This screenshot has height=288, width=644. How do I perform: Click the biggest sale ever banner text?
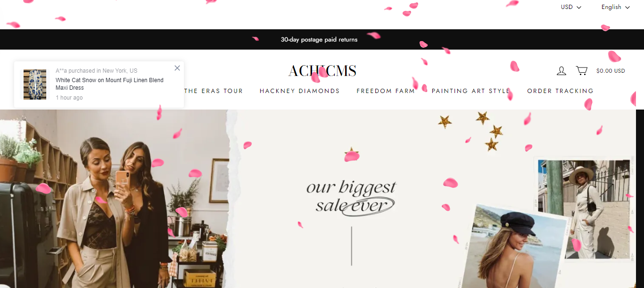[x=351, y=197]
